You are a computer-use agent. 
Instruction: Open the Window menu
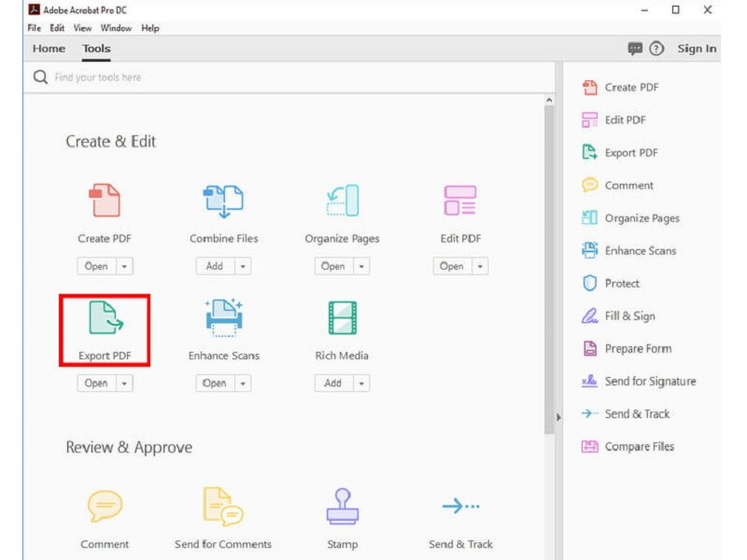click(x=116, y=28)
